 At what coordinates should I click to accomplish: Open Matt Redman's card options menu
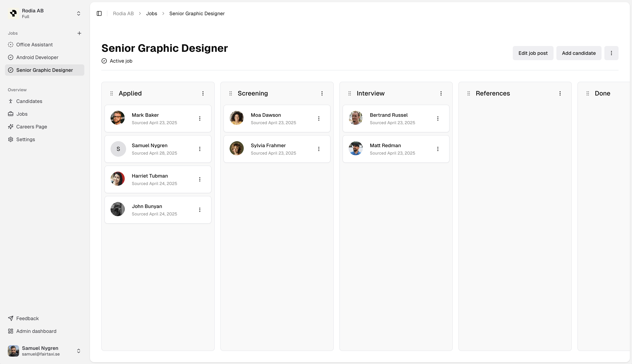click(x=438, y=149)
